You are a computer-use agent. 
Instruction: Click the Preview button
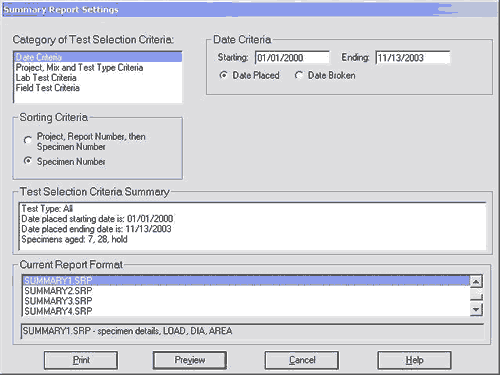(x=190, y=360)
